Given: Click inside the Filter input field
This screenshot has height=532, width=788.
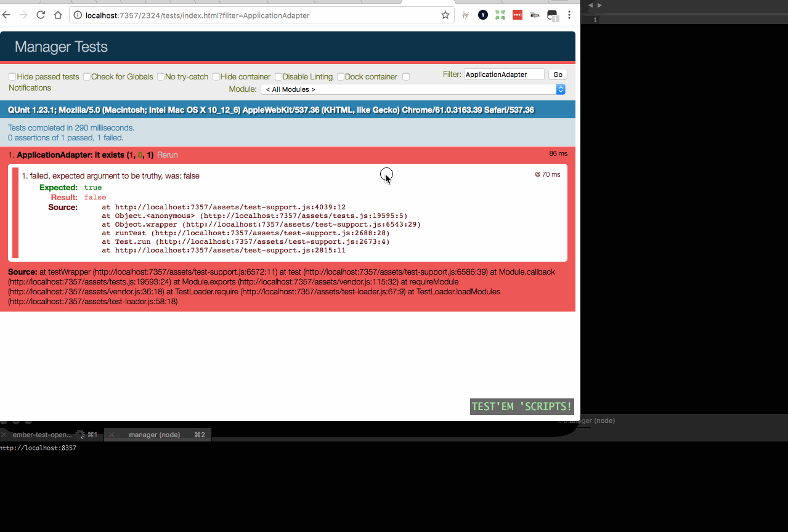Looking at the screenshot, I should pyautogui.click(x=503, y=74).
